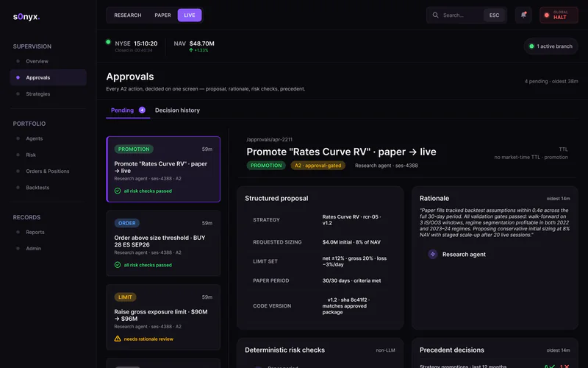Viewport: 588px width, 368px height.
Task: Select the Order above size threshold card
Action: (163, 243)
